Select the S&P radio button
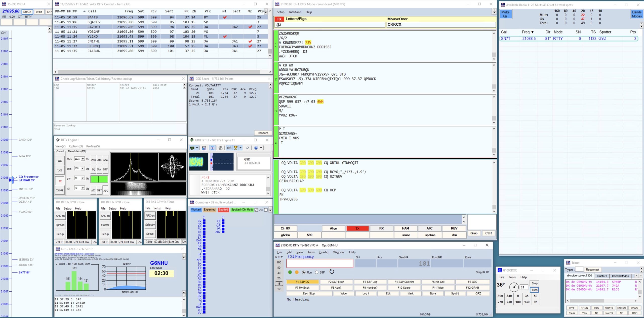This screenshot has width=644, height=318. pos(317,272)
